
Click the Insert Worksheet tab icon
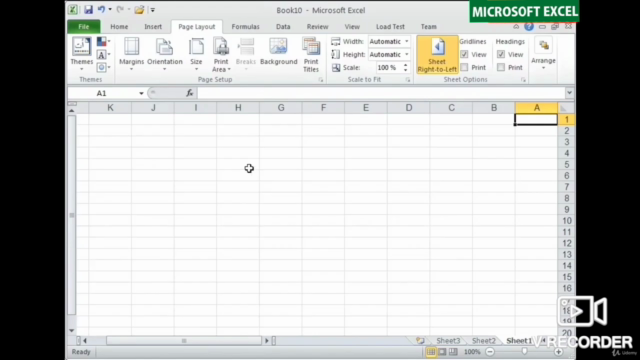(x=420, y=340)
